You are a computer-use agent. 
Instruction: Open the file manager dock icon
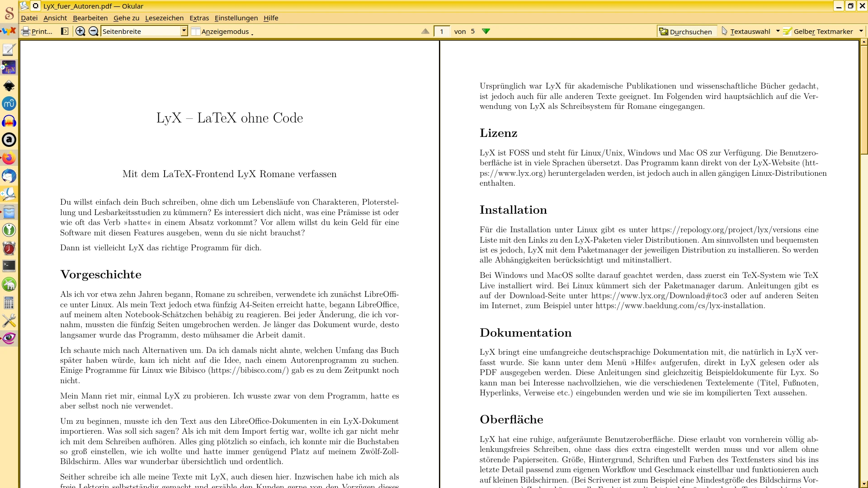pos(9,212)
